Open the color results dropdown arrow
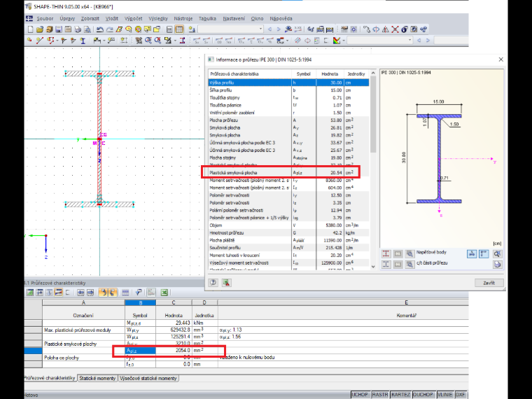532x399 pixels. 344,41
